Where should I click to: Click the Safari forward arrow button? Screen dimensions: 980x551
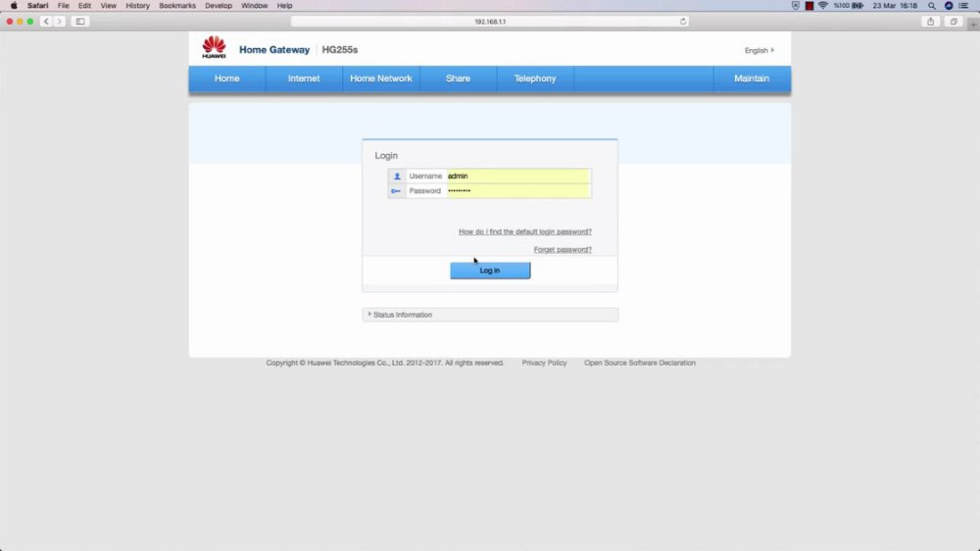(x=60, y=22)
